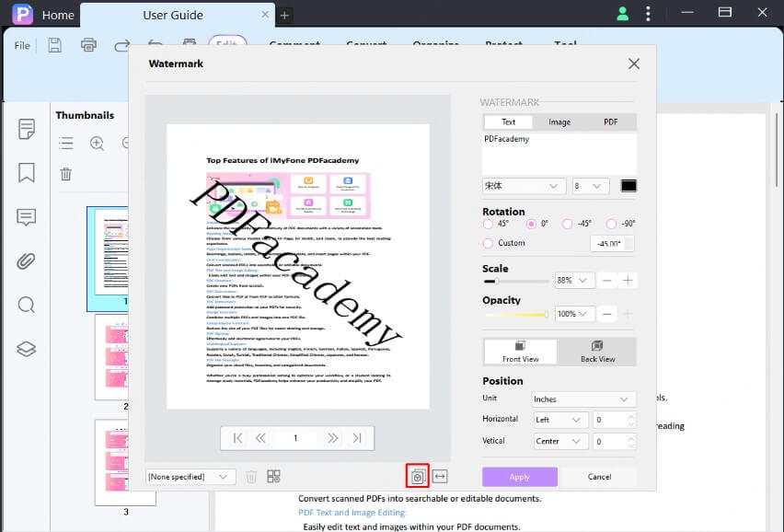
Task: Open the Search sidebar panel
Action: tap(26, 305)
